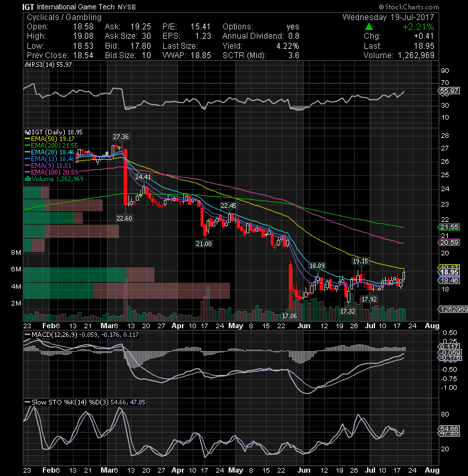Click the Options value yes
Viewport: 468px width, 476px height.
(x=293, y=27)
